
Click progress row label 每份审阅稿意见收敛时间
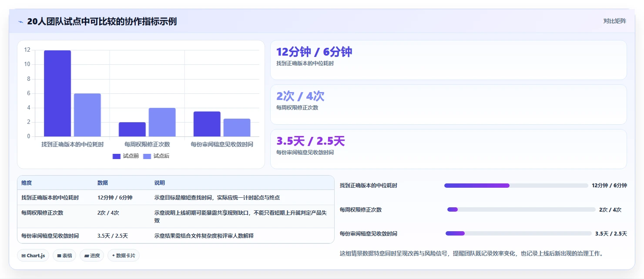369,233
